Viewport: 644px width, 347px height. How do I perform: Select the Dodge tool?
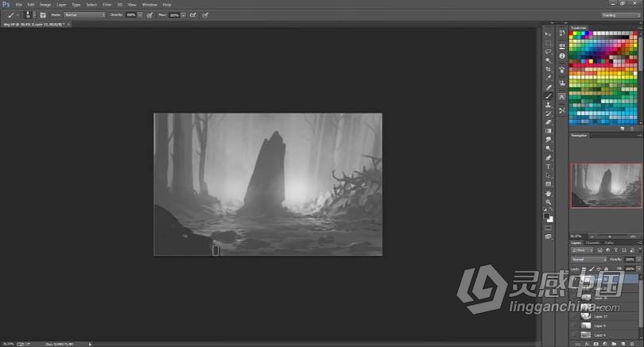(548, 149)
